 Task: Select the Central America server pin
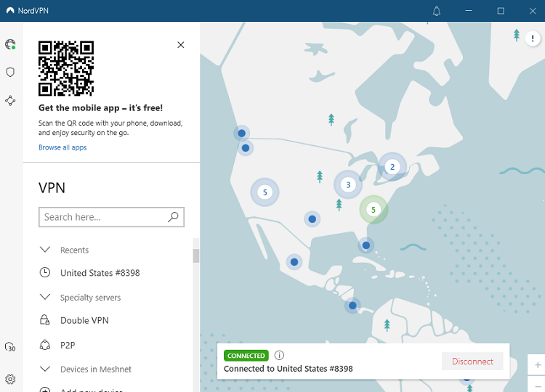(352, 306)
